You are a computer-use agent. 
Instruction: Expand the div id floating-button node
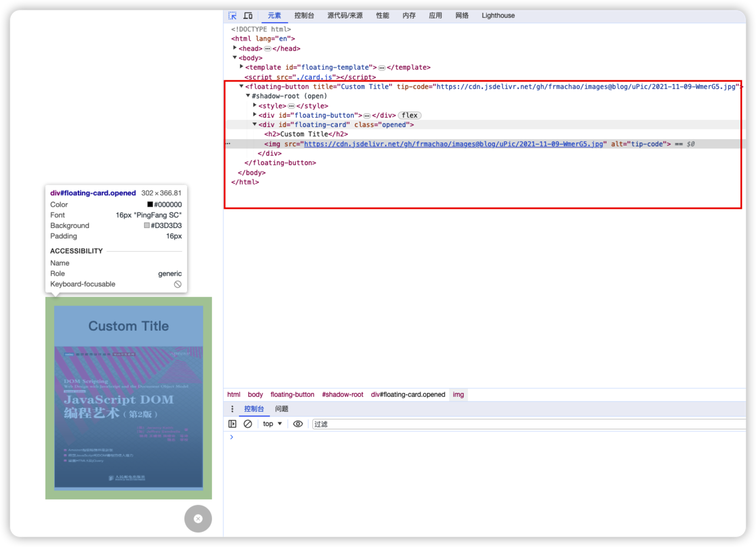click(x=254, y=115)
